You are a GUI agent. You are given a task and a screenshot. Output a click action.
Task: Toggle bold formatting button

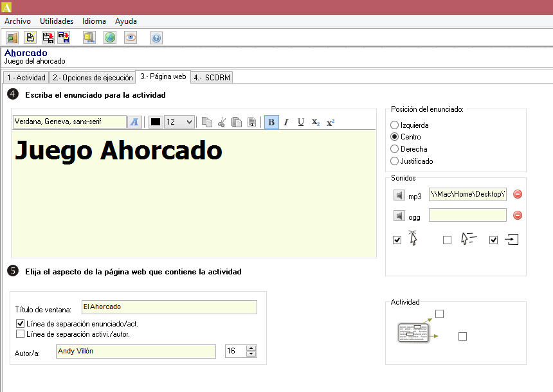pyautogui.click(x=271, y=122)
